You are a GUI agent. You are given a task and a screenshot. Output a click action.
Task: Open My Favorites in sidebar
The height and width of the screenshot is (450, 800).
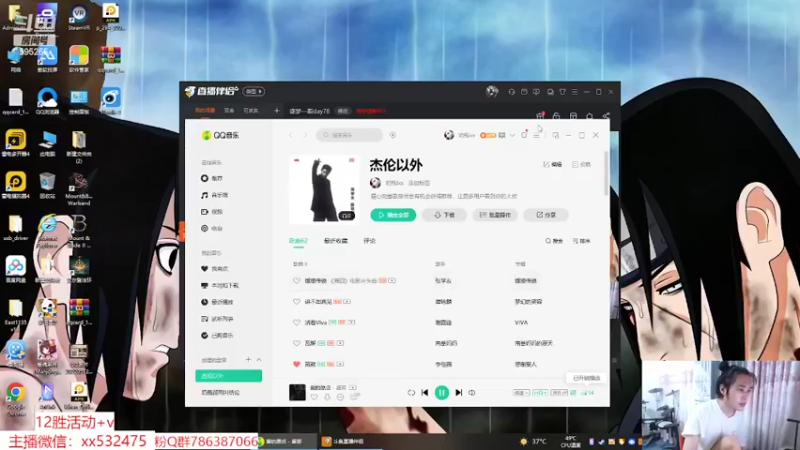pos(214,268)
